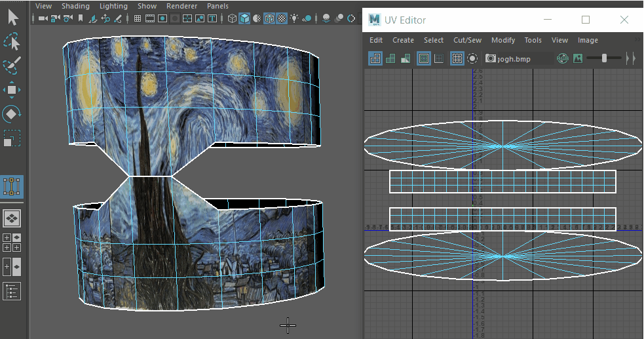The width and height of the screenshot is (644, 339).
Task: Click the use all lights bulb icon
Action: (x=295, y=18)
